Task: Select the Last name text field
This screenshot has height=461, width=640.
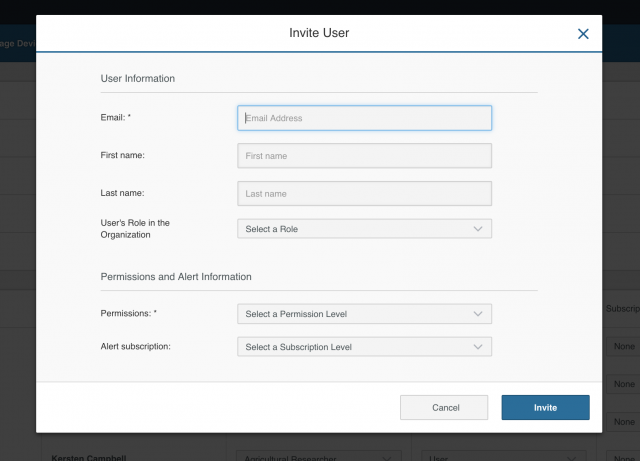Action: [x=364, y=194]
